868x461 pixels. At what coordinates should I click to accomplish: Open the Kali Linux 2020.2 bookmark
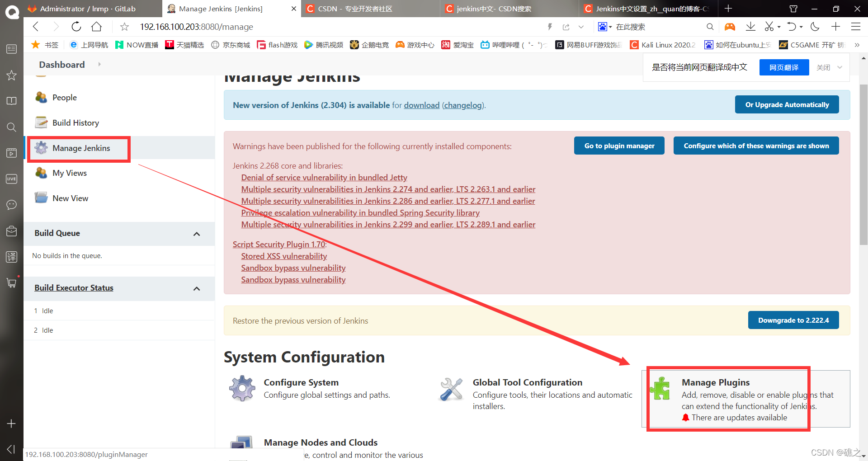click(x=663, y=45)
